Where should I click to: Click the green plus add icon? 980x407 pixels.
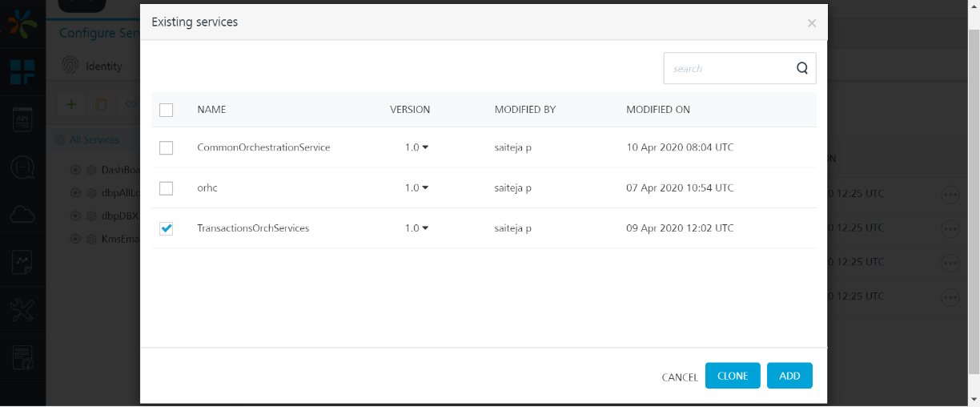71,104
